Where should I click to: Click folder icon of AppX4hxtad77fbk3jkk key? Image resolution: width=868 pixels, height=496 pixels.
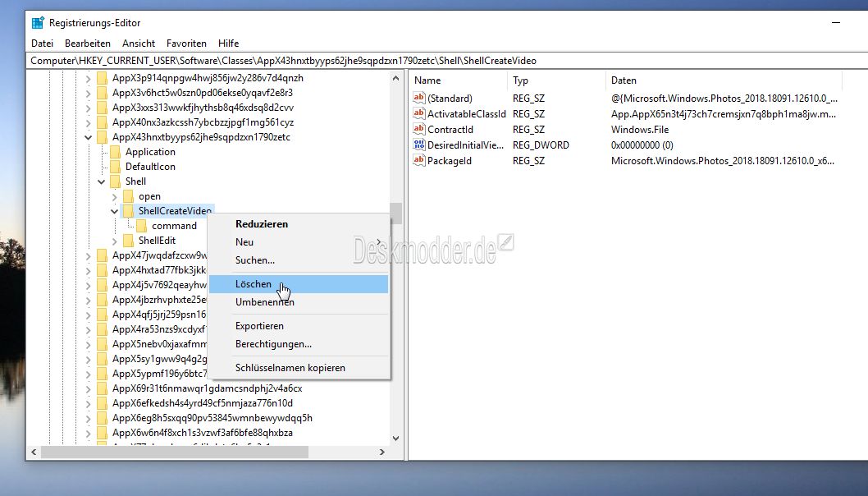coord(102,270)
